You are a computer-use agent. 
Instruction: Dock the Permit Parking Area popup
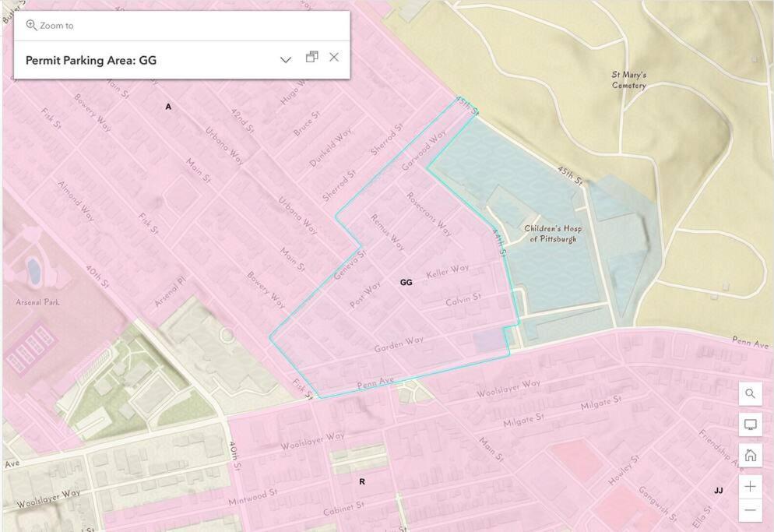tap(311, 57)
